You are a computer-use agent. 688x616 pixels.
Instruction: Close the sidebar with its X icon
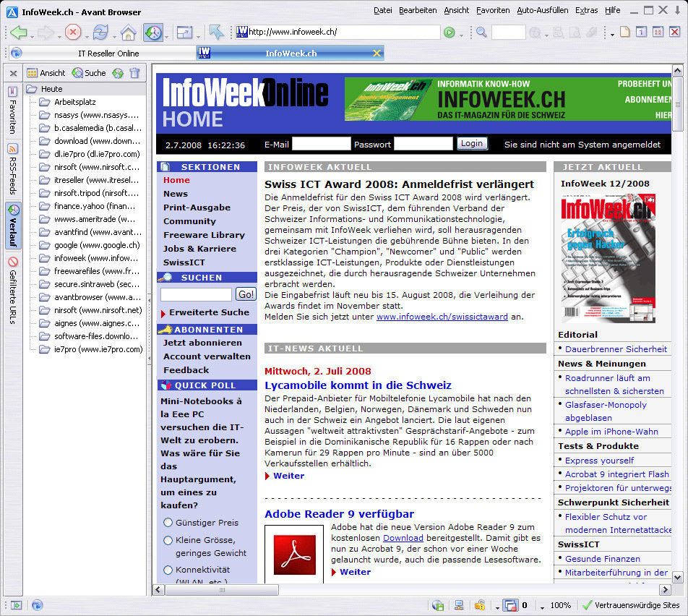click(13, 73)
